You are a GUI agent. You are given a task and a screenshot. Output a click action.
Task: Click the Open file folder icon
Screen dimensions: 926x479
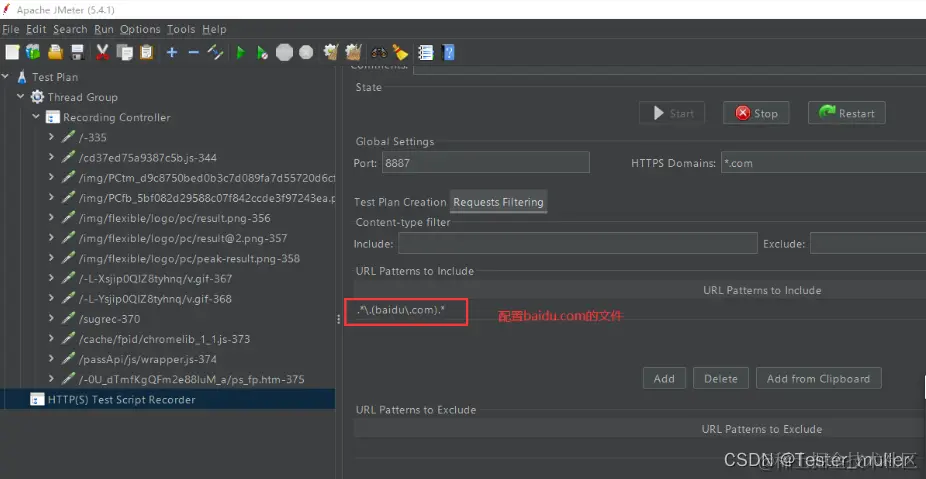pyautogui.click(x=56, y=53)
